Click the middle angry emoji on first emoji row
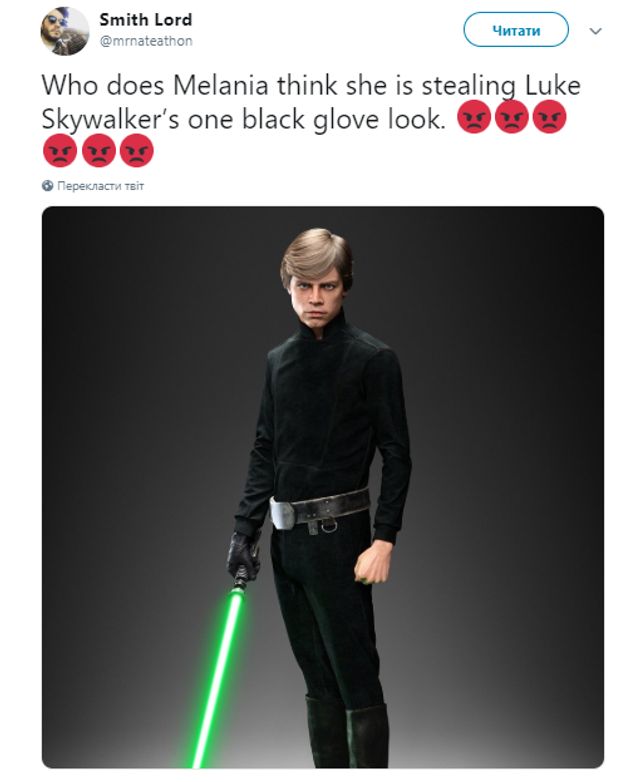 (x=512, y=117)
